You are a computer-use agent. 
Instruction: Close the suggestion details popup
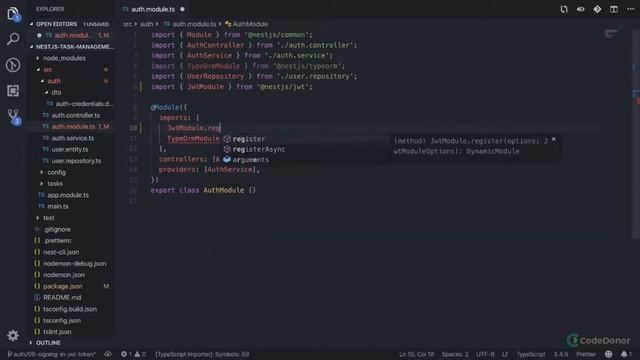click(x=553, y=139)
